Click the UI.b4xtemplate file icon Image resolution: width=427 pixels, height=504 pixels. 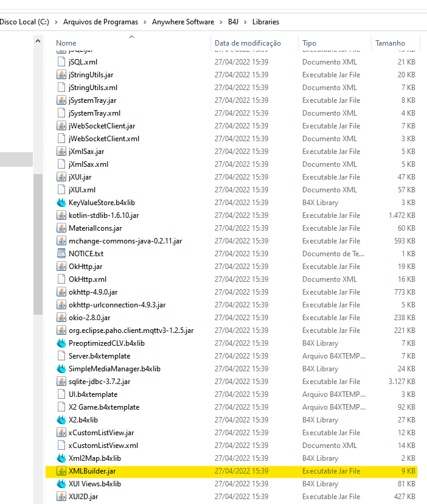coord(61,394)
